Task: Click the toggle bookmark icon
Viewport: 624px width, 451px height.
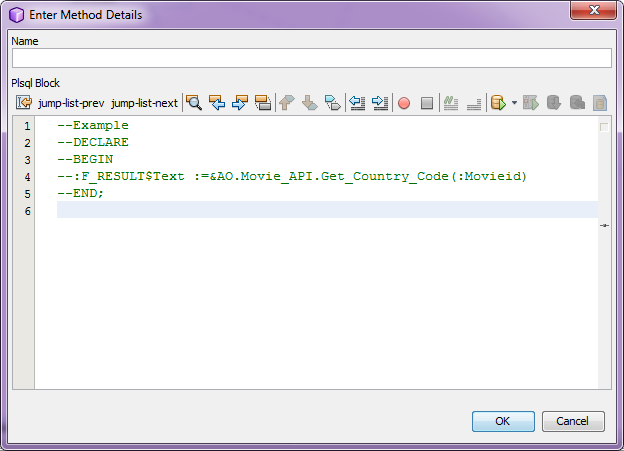Action: click(333, 103)
